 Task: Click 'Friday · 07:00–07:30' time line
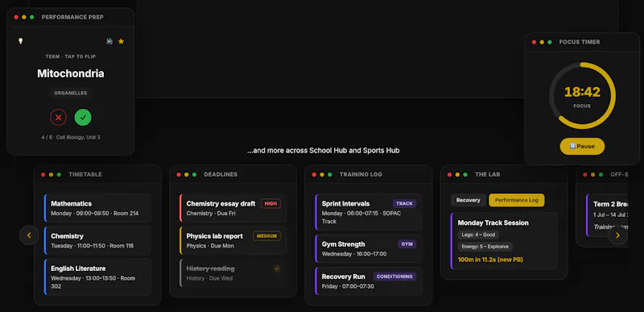point(348,286)
